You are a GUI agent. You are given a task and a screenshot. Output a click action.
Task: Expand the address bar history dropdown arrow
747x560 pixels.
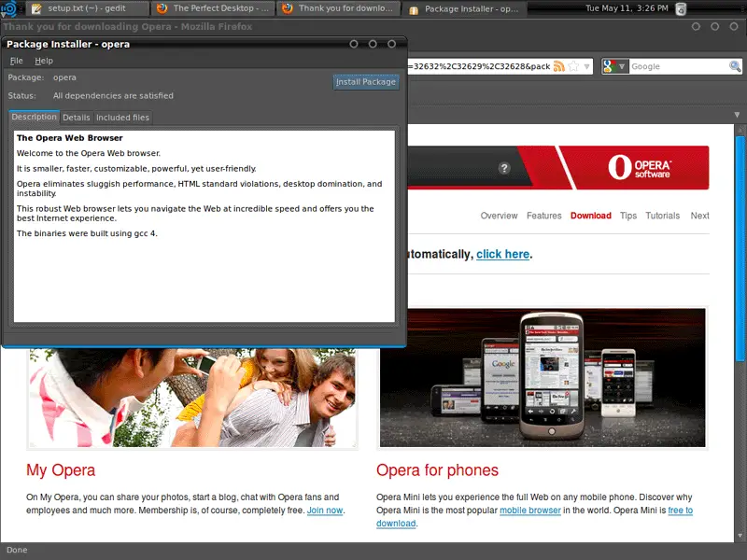click(x=587, y=66)
